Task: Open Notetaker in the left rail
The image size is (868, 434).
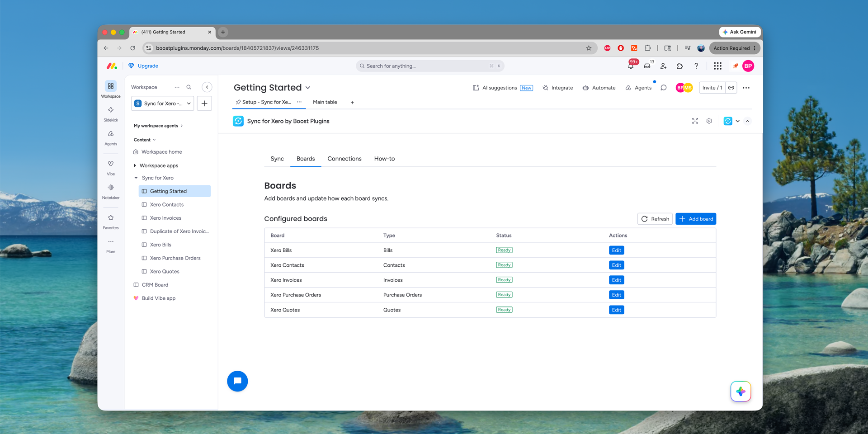Action: click(111, 192)
